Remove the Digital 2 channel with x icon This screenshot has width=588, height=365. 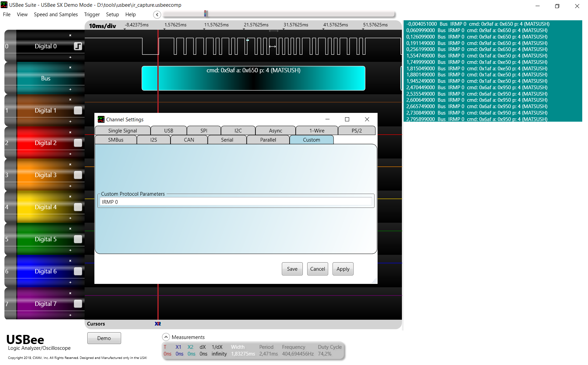[x=70, y=132]
